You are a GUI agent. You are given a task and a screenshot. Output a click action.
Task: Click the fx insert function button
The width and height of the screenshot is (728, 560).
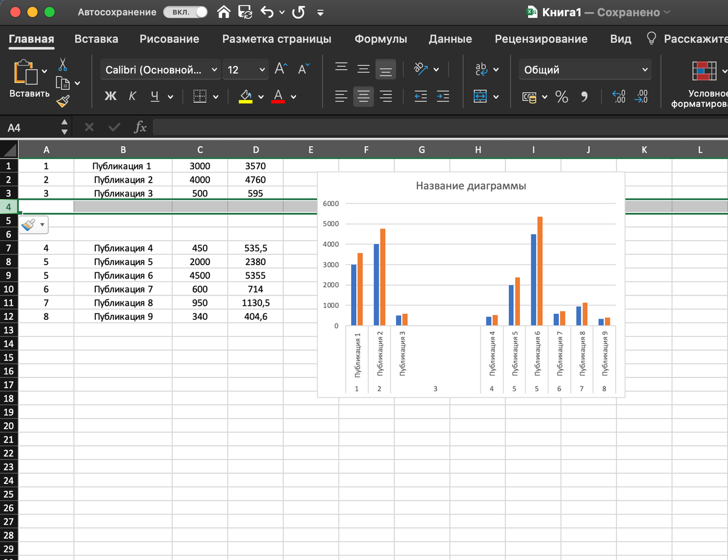coord(140,127)
